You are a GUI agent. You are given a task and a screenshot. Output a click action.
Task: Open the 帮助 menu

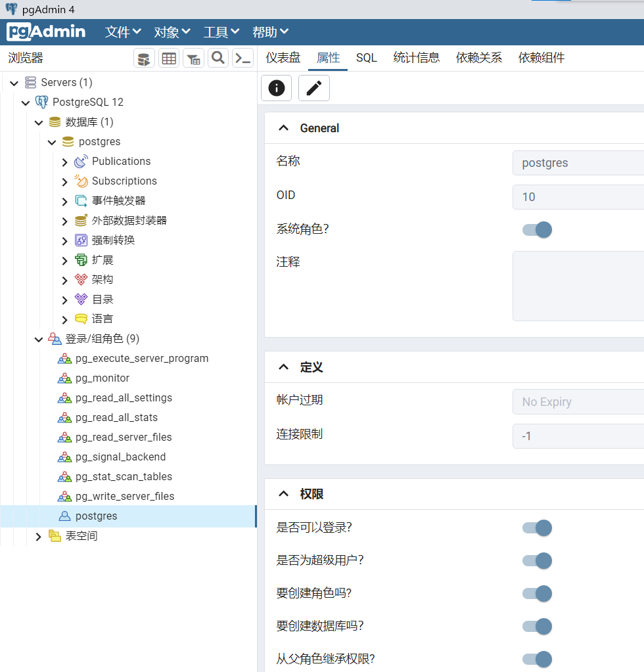pyautogui.click(x=271, y=32)
